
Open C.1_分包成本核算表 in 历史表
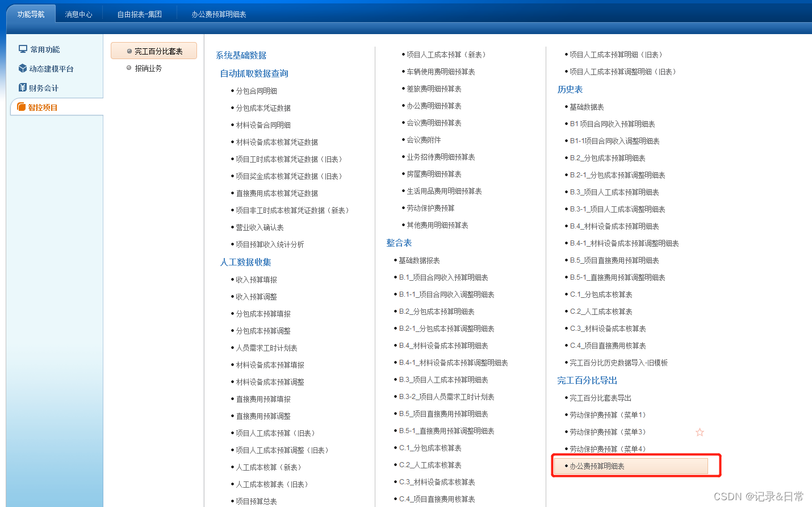click(x=601, y=294)
